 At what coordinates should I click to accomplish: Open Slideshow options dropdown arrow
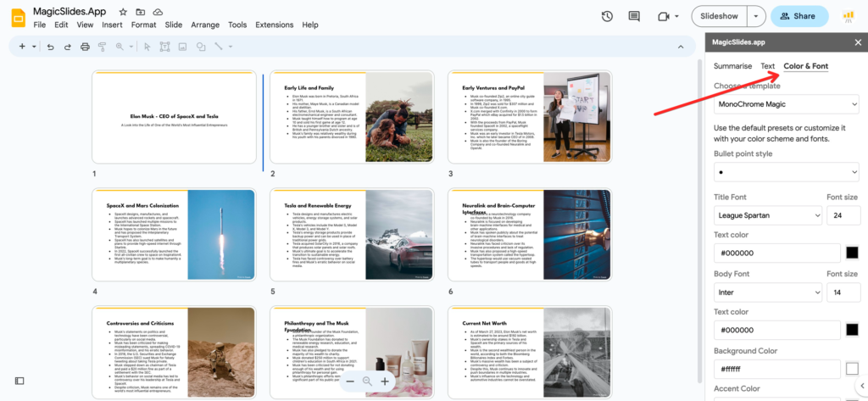click(x=756, y=16)
